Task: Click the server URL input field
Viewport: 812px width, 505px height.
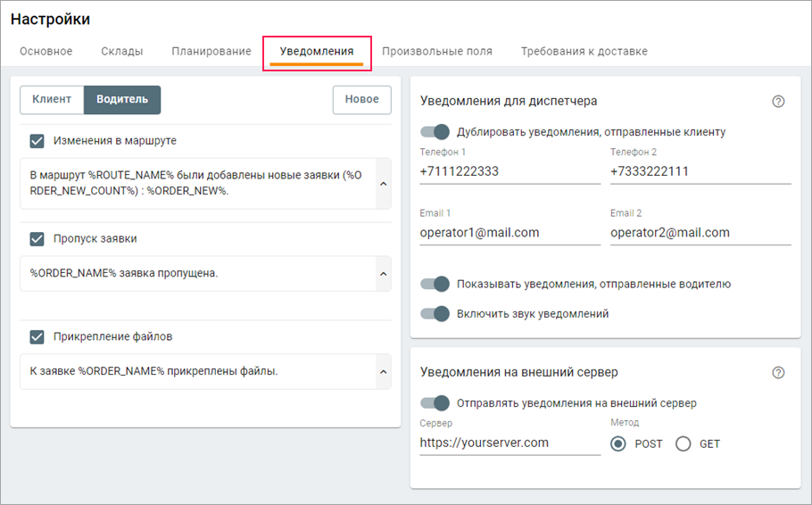Action: [510, 443]
